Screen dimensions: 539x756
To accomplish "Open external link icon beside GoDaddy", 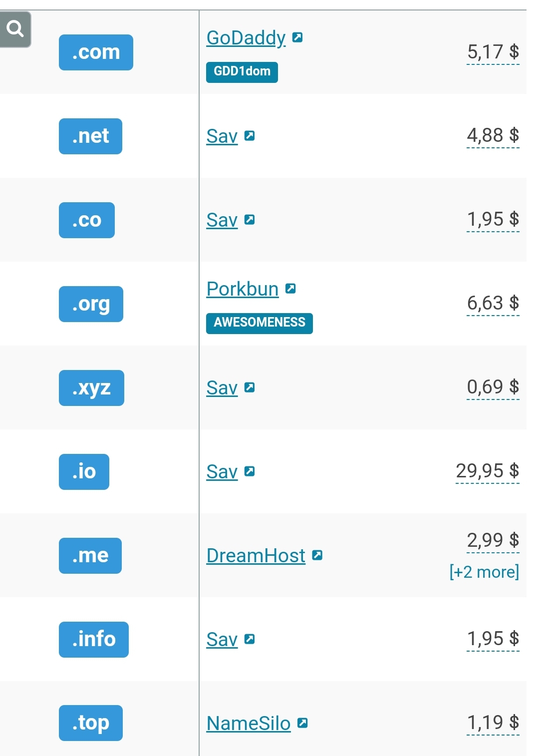I will pyautogui.click(x=297, y=37).
